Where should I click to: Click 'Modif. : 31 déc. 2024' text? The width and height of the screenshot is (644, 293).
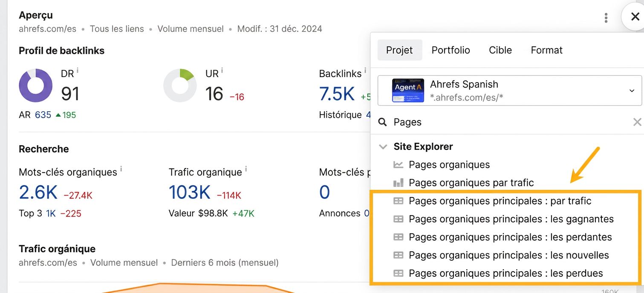pos(280,29)
